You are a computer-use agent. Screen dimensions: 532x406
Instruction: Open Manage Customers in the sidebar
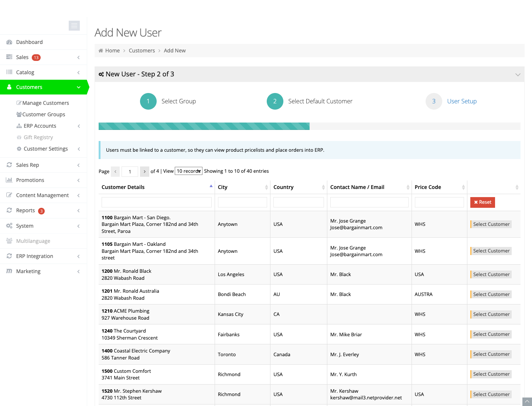pos(45,103)
